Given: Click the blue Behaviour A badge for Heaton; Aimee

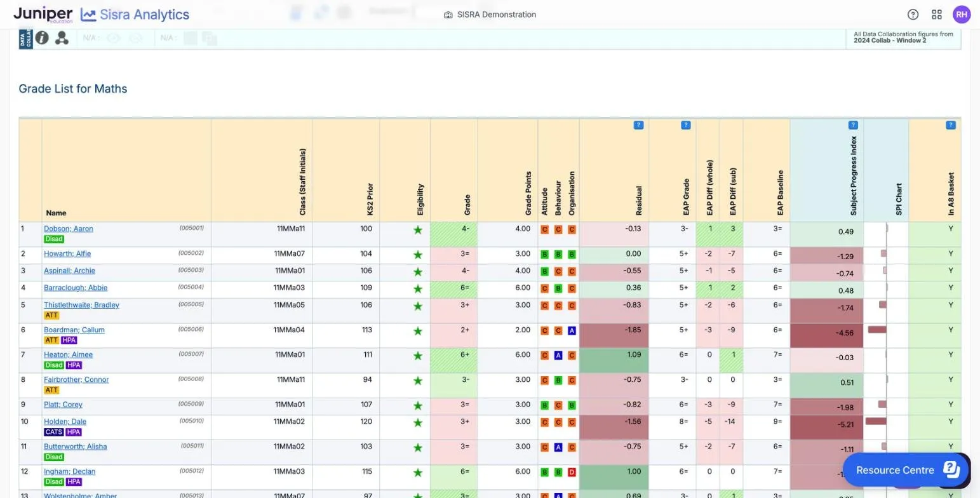Looking at the screenshot, I should pyautogui.click(x=558, y=355).
